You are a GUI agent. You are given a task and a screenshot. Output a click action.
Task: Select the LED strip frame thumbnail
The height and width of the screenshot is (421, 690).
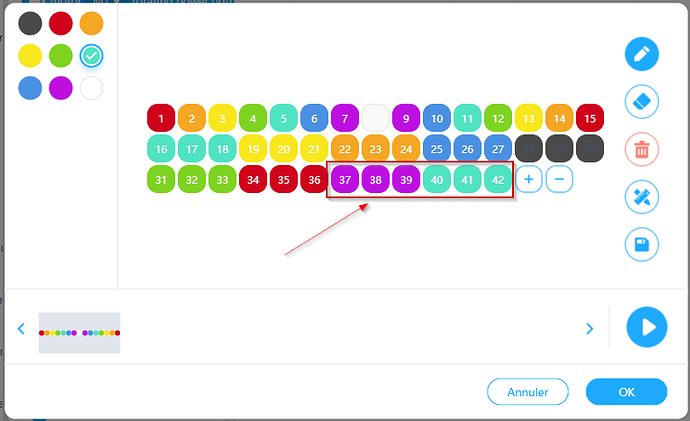[x=80, y=333]
